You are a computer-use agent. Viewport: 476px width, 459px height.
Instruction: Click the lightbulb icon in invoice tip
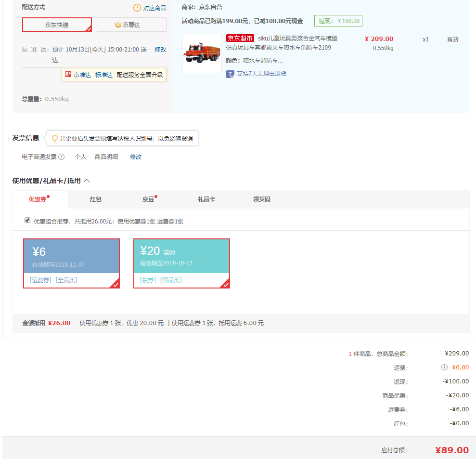coord(55,139)
